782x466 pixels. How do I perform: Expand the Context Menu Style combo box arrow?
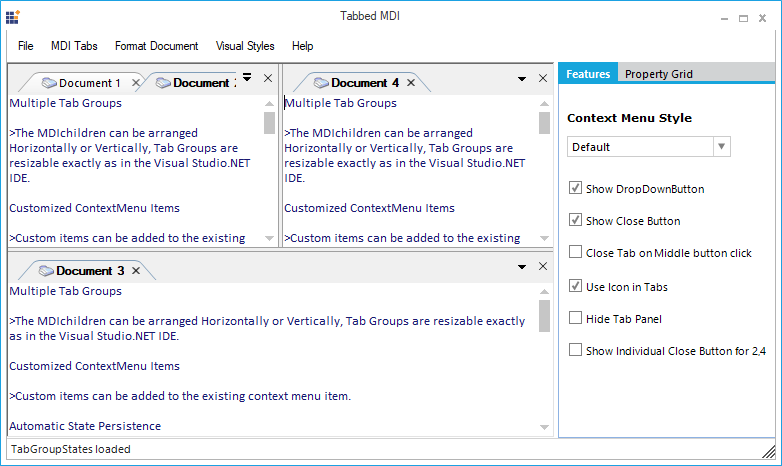[721, 147]
